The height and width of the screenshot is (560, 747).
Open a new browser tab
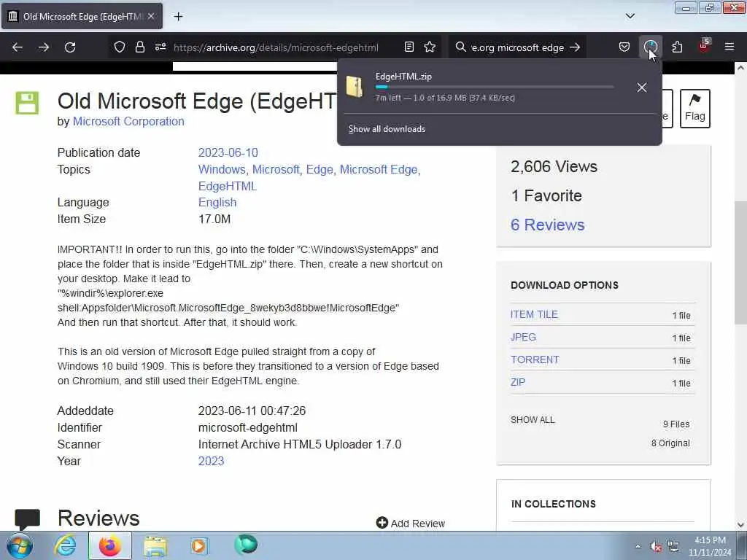click(x=178, y=17)
